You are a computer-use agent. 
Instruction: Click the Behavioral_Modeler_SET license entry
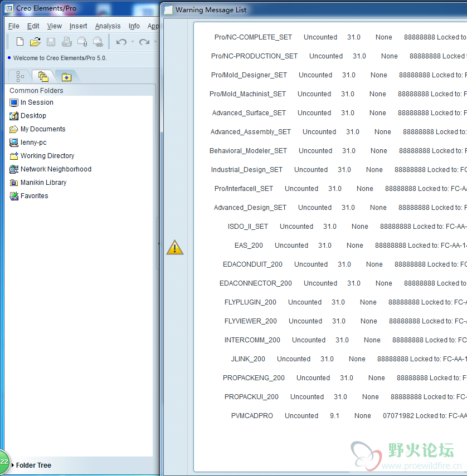click(x=248, y=151)
